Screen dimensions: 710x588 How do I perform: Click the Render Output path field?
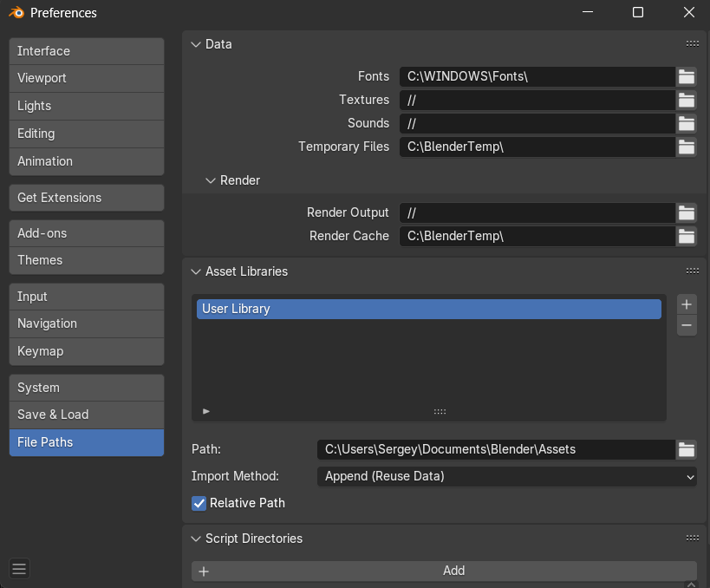537,213
